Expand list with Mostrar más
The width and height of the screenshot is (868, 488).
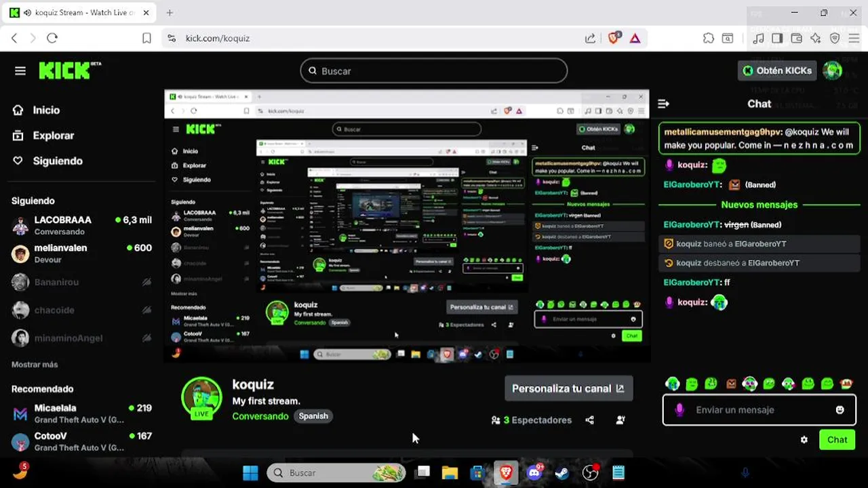35,365
